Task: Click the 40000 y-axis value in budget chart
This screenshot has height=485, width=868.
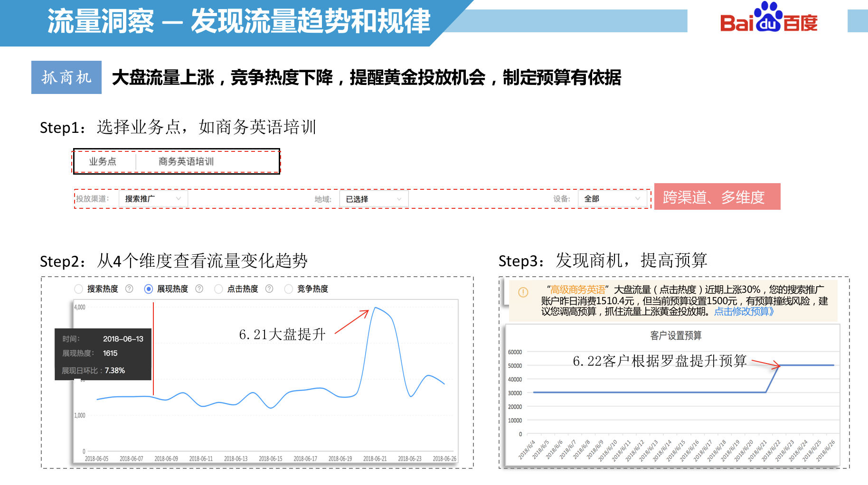Action: (x=515, y=380)
